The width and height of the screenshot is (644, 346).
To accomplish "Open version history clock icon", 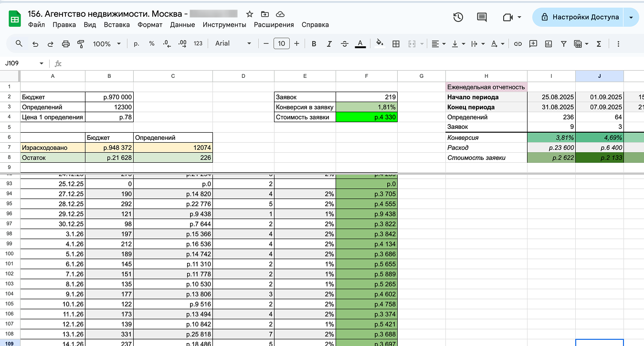I will (x=458, y=17).
